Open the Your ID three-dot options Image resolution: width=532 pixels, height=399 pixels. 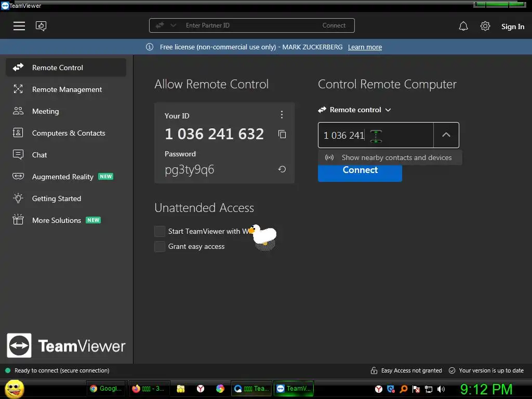tap(282, 115)
